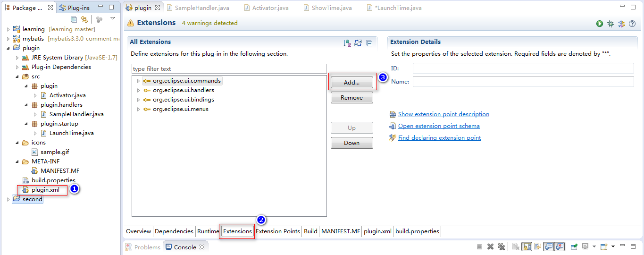Expand the mybatis project node
Screen dimensions: 644x255
[8, 39]
